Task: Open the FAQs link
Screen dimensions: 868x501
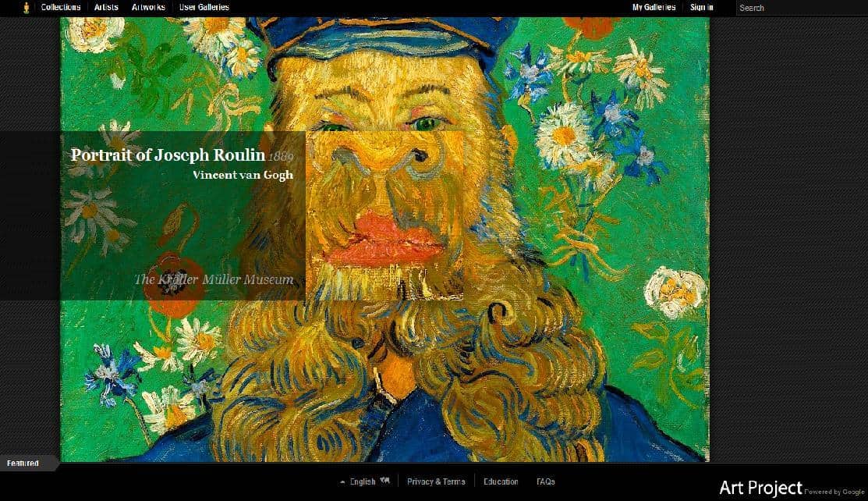Action: (546, 481)
